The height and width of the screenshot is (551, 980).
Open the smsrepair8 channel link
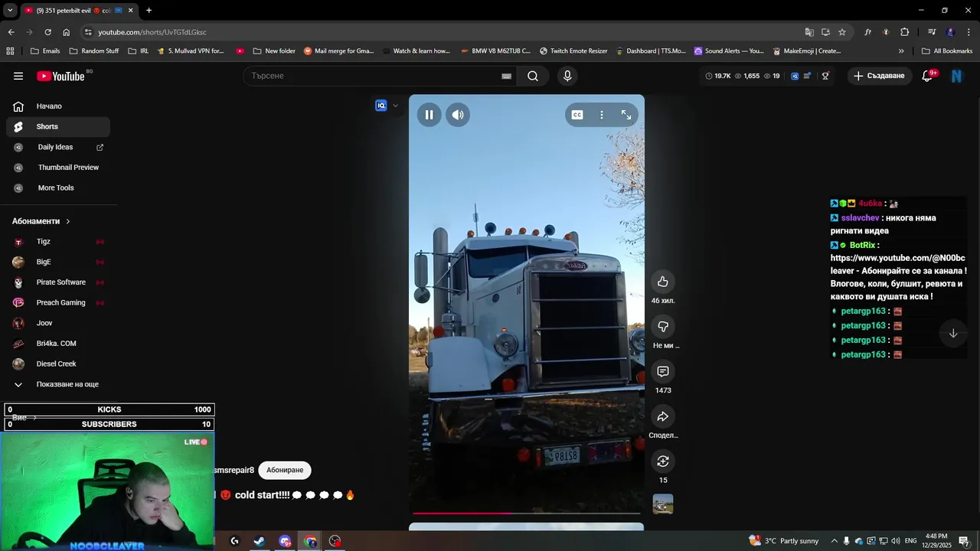(234, 470)
